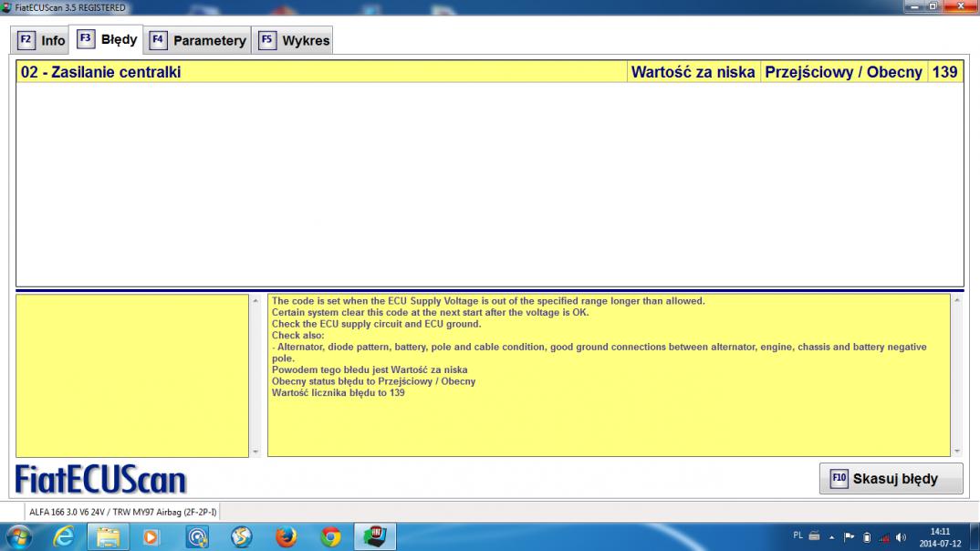Click the 'ALFA 166 3.0 V6 24V' status bar entry
This screenshot has height=551, width=980.
pyautogui.click(x=123, y=512)
